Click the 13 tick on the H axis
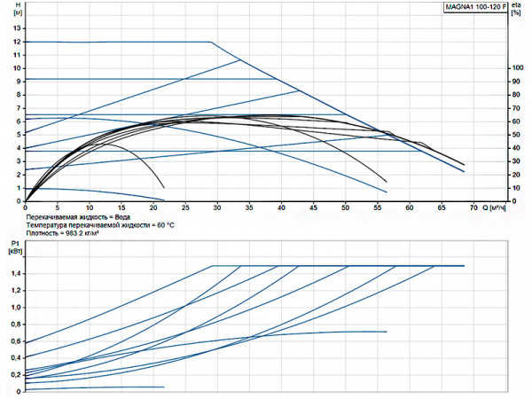 [16, 27]
